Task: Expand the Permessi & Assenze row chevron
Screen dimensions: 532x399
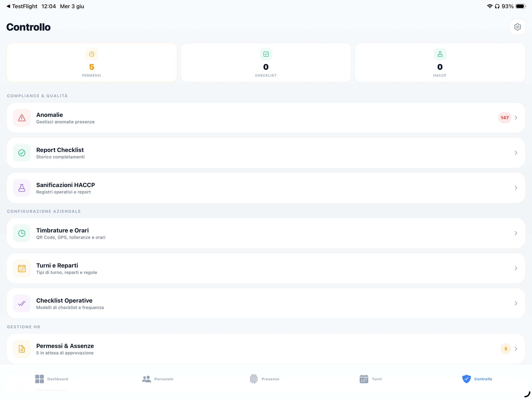Action: (x=516, y=349)
